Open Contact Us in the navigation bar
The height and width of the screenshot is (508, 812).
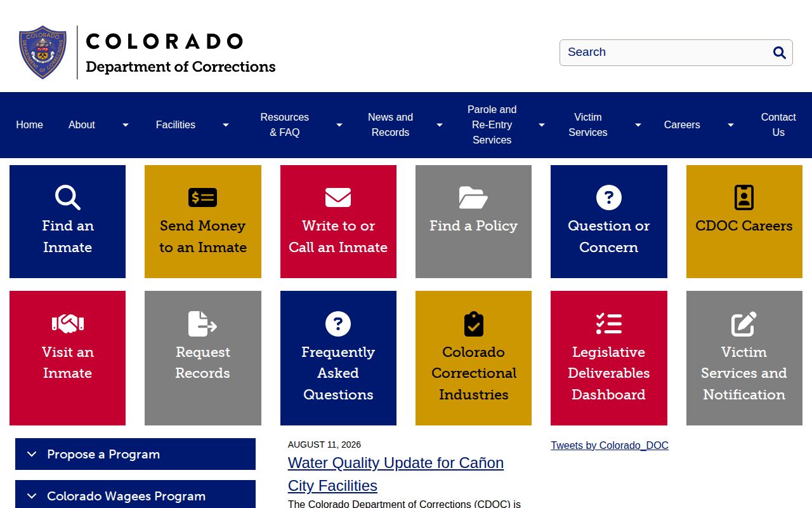[x=778, y=125]
